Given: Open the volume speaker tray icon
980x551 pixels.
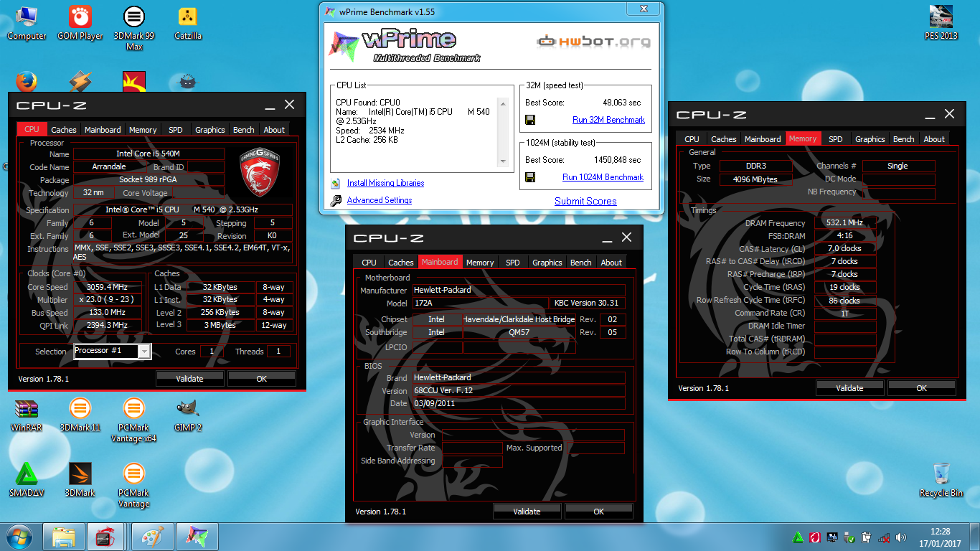Looking at the screenshot, I should pos(901,537).
